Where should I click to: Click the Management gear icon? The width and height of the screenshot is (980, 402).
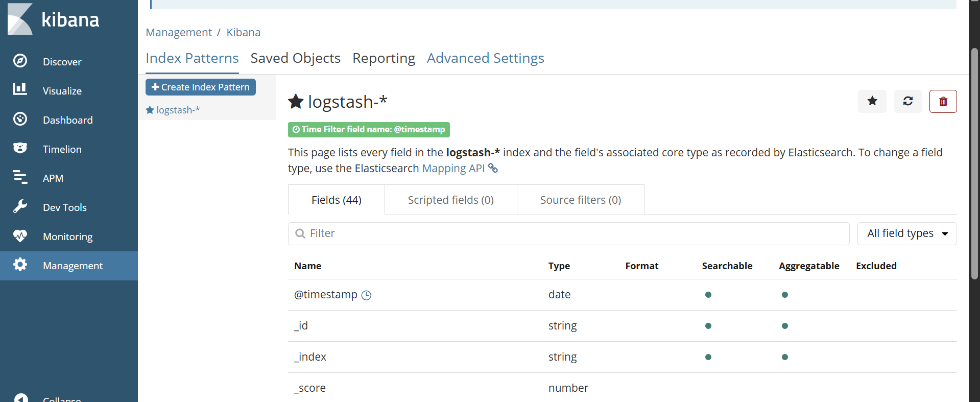(x=20, y=265)
